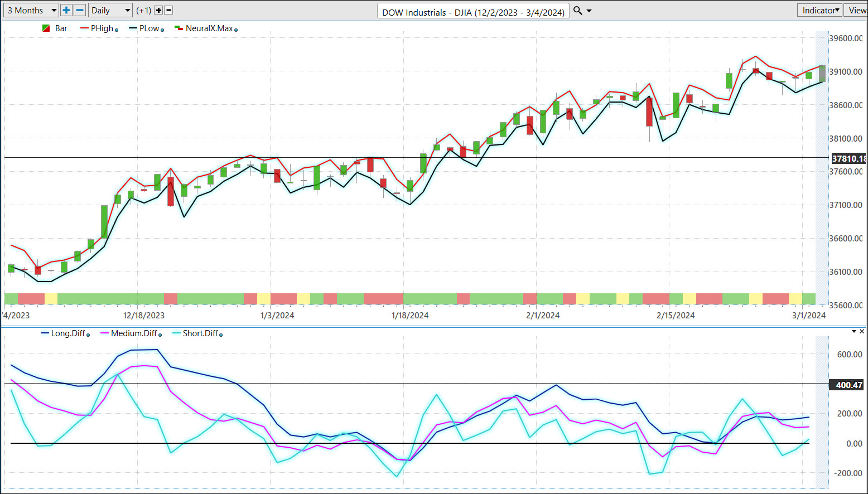Click the (+1) forecast offset label

point(144,11)
